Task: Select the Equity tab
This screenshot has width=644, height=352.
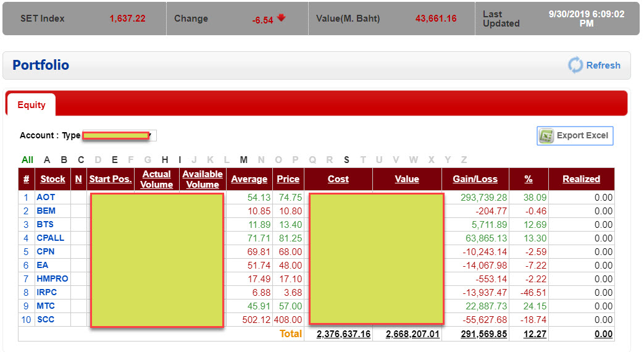Action: tap(31, 105)
